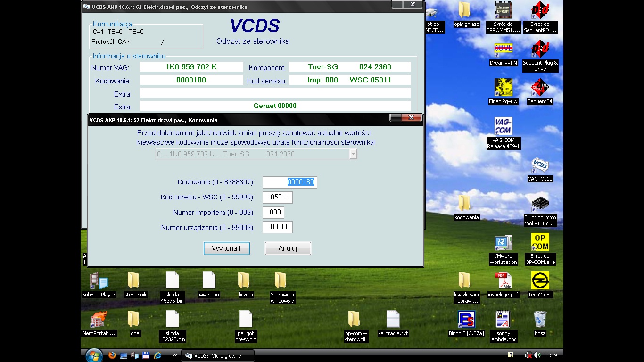This screenshot has height=362, width=644.
Task: Click the Kodowanie (0 - 8388607) input field
Action: pyautogui.click(x=289, y=182)
